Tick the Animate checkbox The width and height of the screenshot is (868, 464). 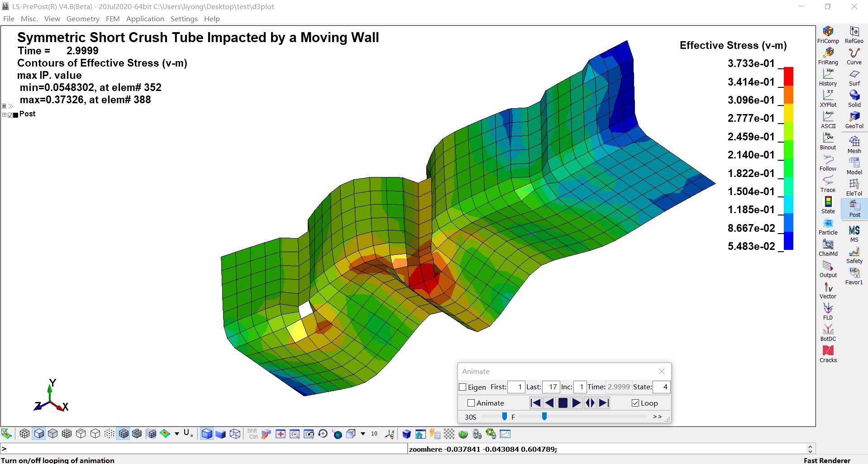(471, 403)
